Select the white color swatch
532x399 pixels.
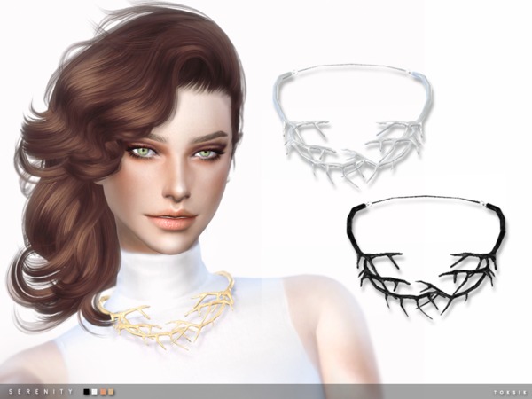coord(93,390)
